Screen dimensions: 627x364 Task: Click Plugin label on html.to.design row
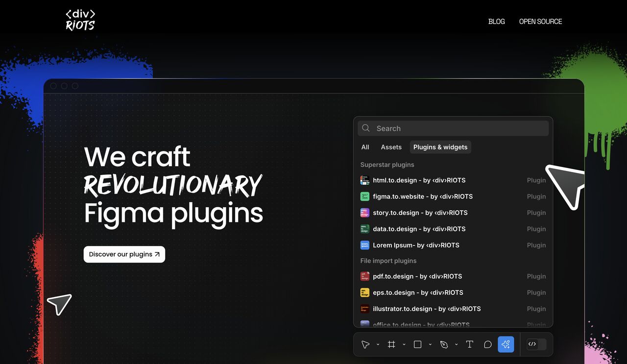[x=536, y=180]
